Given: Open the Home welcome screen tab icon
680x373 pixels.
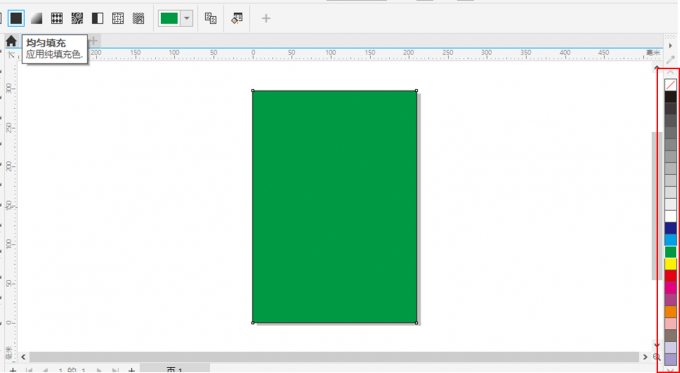Looking at the screenshot, I should coord(11,41).
